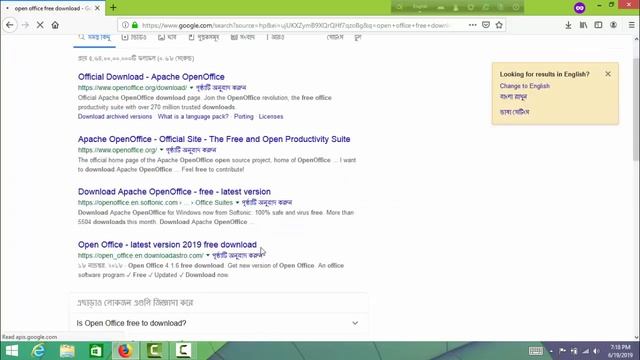Open Official Download - Apache OpenOffice result
The width and height of the screenshot is (640, 360).
[x=151, y=77]
